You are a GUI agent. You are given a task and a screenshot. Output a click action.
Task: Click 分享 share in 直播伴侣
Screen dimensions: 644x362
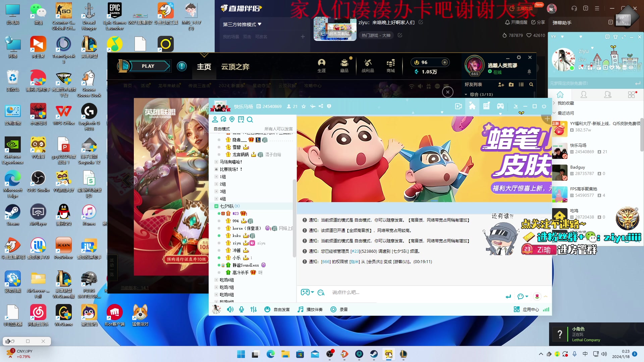tap(538, 22)
